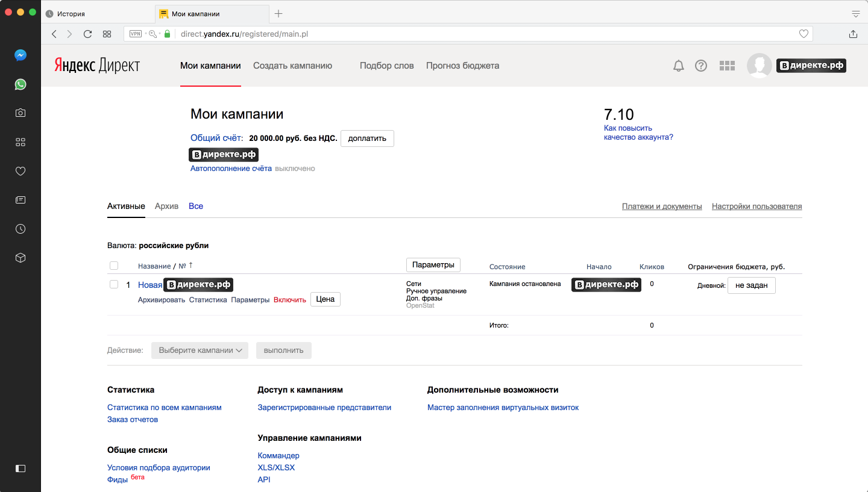Open Мои кампании in the top navigation
Viewport: 868px width, 492px height.
point(210,66)
